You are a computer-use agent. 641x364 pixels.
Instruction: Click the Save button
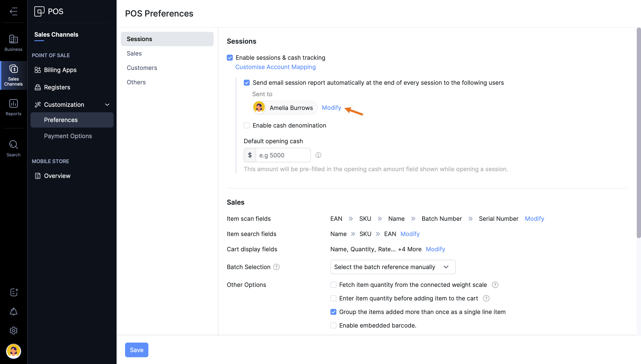click(137, 350)
